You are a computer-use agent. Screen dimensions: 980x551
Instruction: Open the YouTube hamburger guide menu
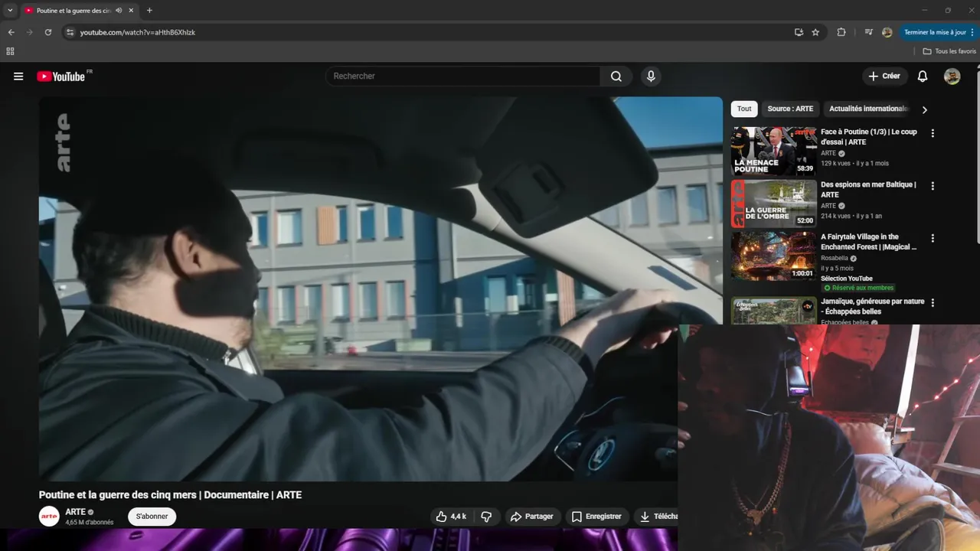tap(18, 77)
